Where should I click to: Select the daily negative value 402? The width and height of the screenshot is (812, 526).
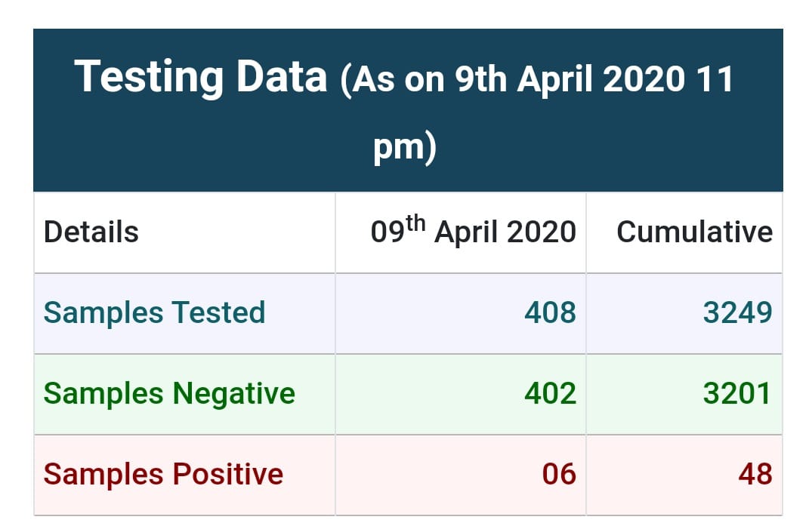[550, 394]
